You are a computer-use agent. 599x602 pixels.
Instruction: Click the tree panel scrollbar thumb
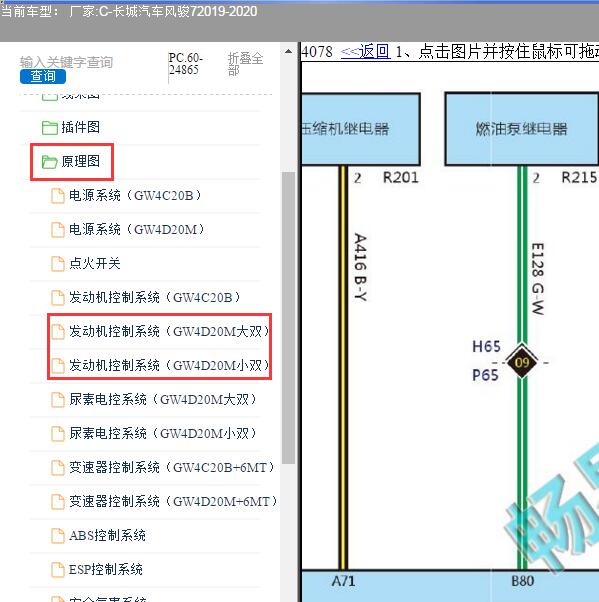click(x=288, y=318)
